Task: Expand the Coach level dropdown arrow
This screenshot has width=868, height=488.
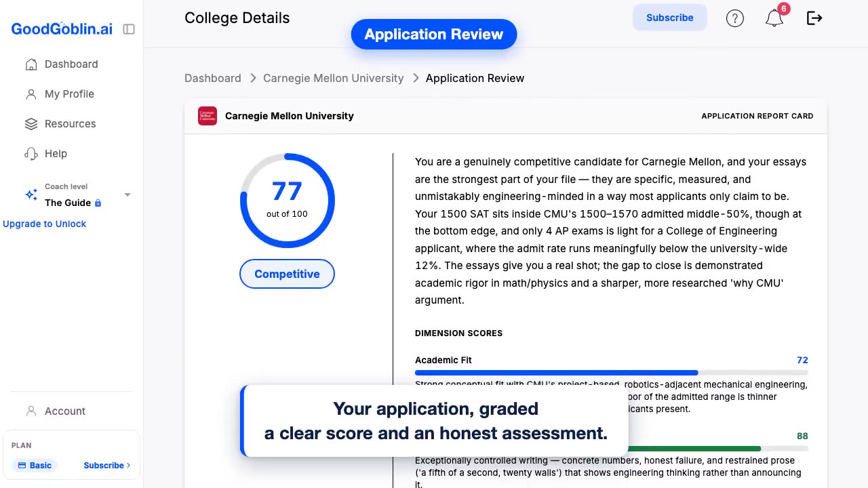Action: [x=127, y=195]
